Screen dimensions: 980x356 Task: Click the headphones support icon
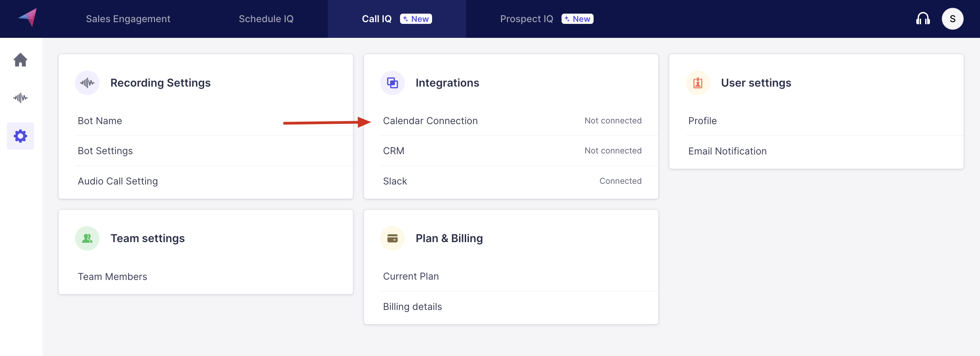(x=922, y=19)
